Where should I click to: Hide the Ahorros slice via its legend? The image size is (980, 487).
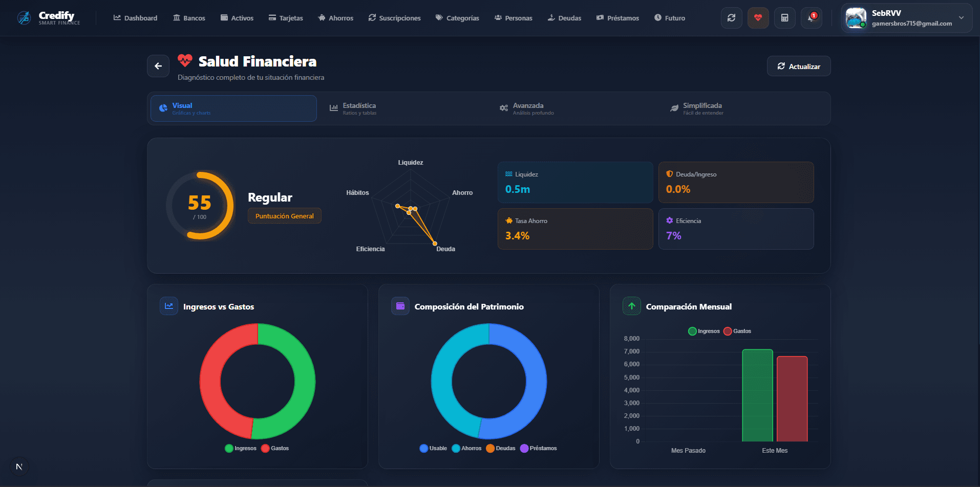[x=466, y=448]
